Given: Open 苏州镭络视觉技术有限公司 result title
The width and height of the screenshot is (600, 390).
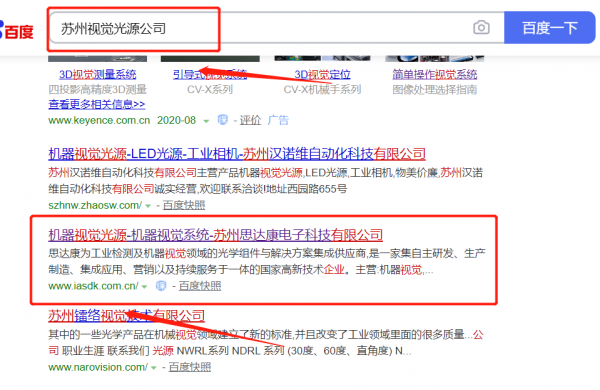Looking at the screenshot, I should coord(126,316).
